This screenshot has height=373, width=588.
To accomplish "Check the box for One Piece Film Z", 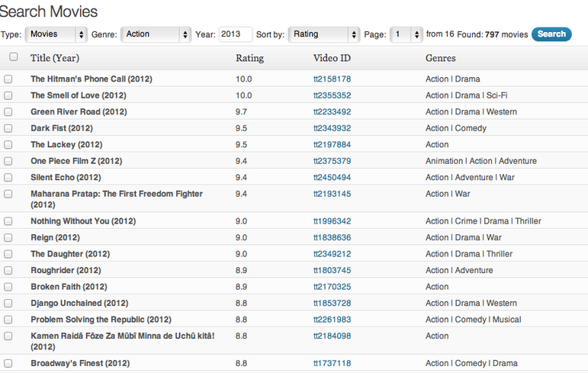I will (x=8, y=161).
